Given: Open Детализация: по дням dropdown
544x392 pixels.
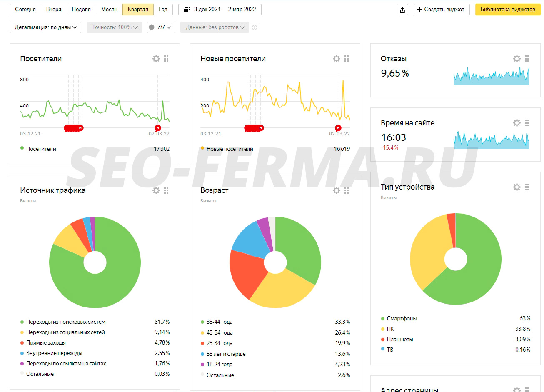Looking at the screenshot, I should pyautogui.click(x=45, y=27).
